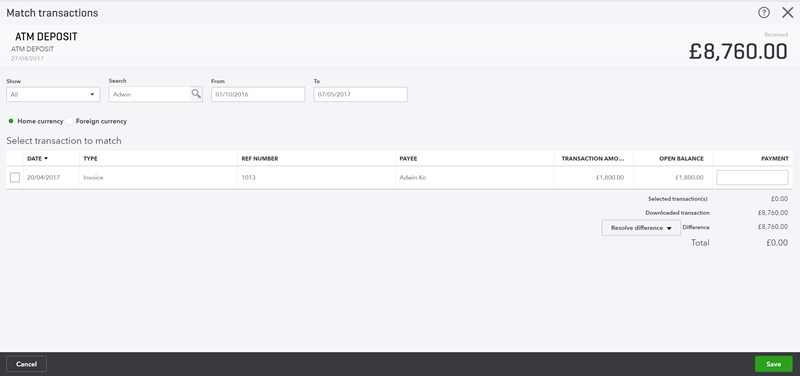Click the TYPE column header
Screen dimensions: 800x376
click(x=90, y=159)
